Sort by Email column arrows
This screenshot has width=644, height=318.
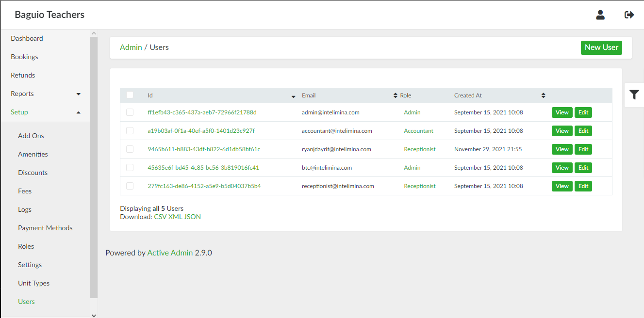click(x=395, y=95)
